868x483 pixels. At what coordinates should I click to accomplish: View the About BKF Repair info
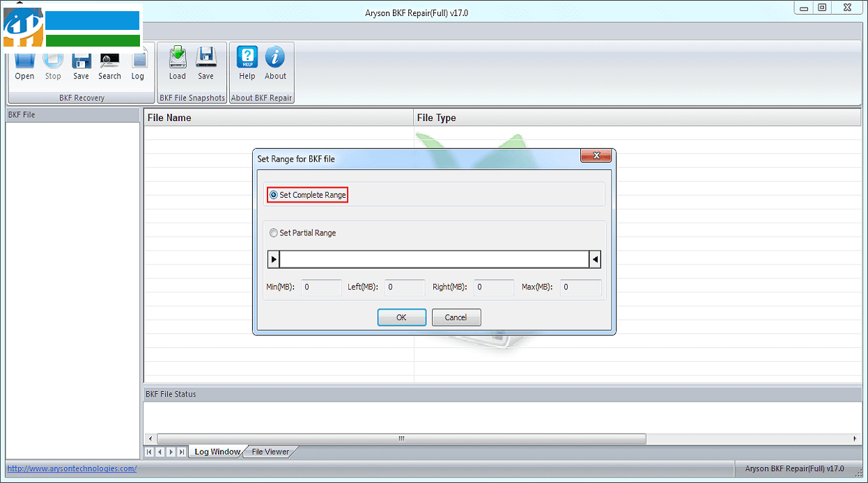(x=275, y=63)
